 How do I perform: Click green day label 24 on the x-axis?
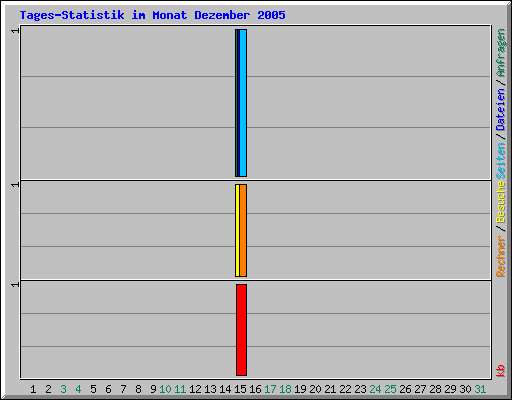pos(375,389)
